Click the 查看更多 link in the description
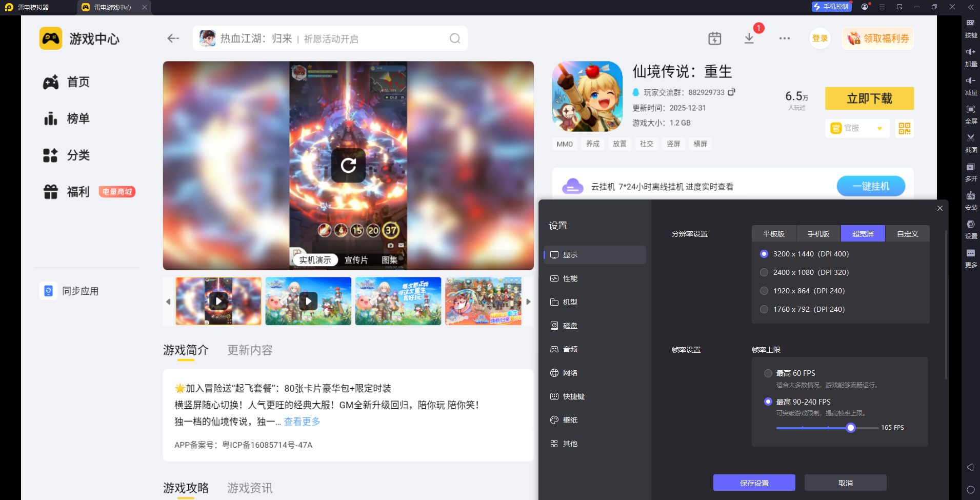The width and height of the screenshot is (980, 500). [x=302, y=422]
